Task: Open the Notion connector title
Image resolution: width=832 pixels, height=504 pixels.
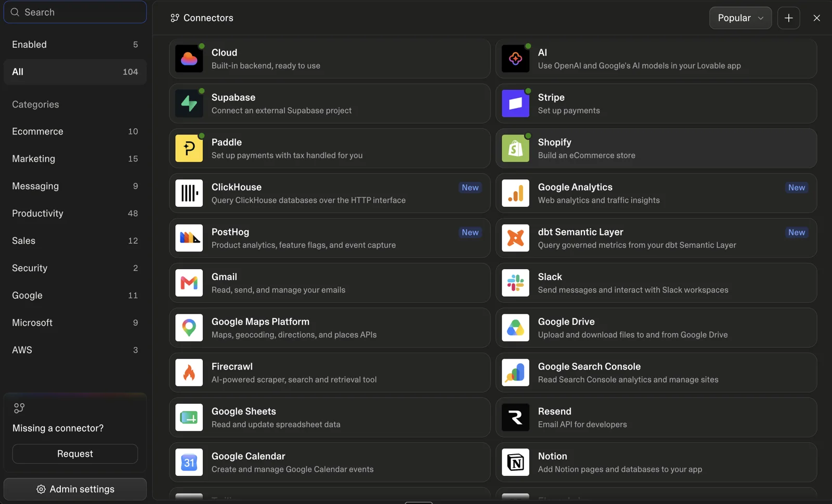Action: click(x=552, y=456)
